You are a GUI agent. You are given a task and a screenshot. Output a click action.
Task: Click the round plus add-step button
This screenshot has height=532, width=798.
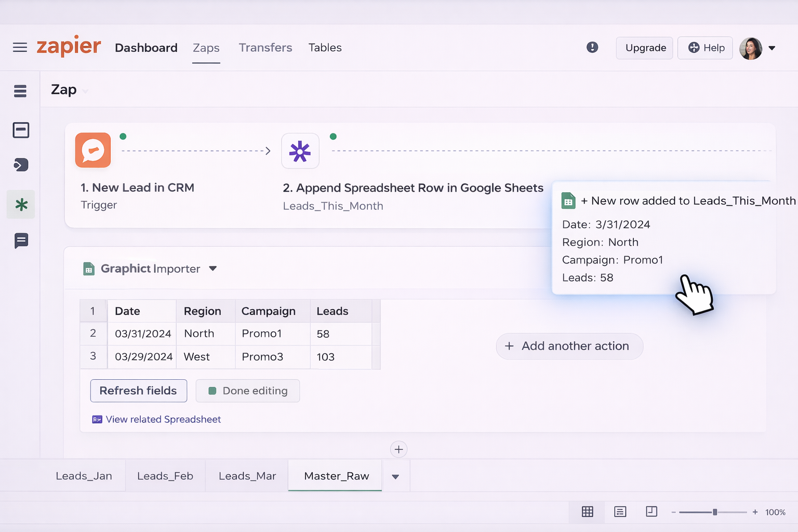tap(398, 449)
